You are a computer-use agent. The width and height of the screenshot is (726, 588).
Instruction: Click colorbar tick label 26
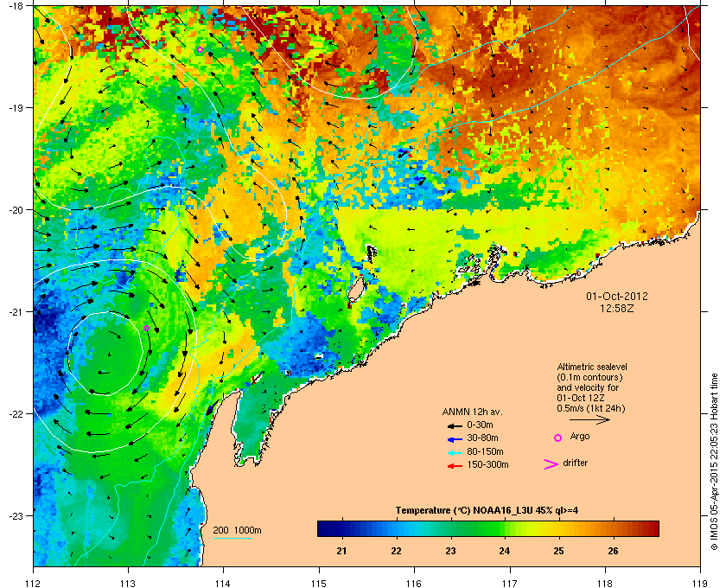click(613, 551)
